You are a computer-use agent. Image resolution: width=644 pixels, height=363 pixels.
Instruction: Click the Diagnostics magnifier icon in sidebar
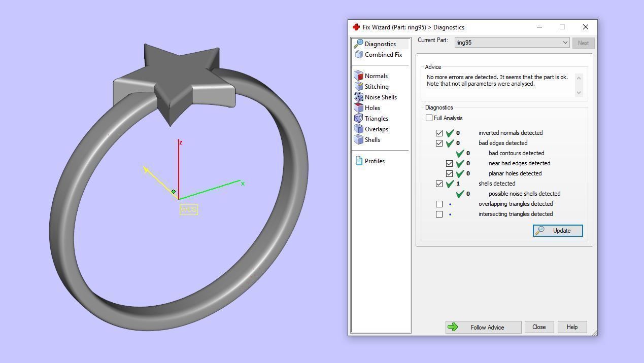358,44
